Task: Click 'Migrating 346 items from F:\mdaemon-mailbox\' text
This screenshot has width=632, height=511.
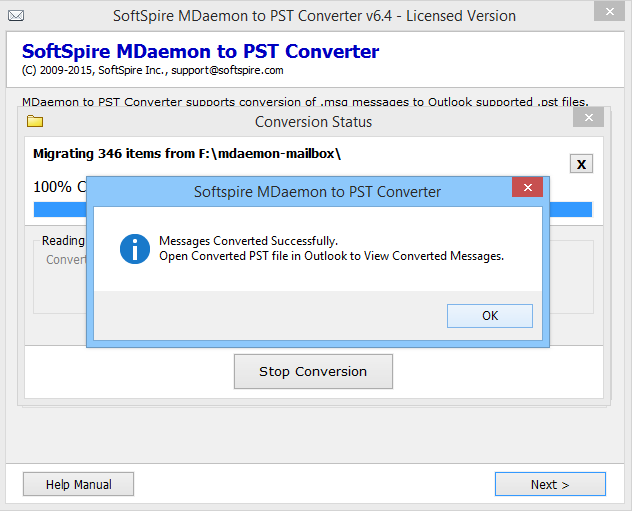Action: 187,154
